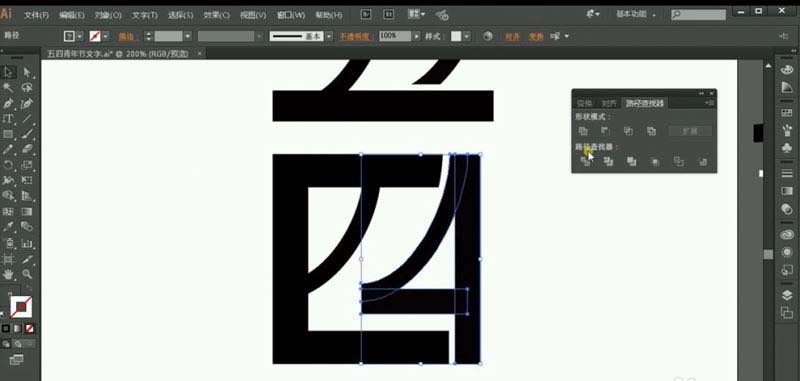Click the Minus Front shape mode icon

point(606,131)
